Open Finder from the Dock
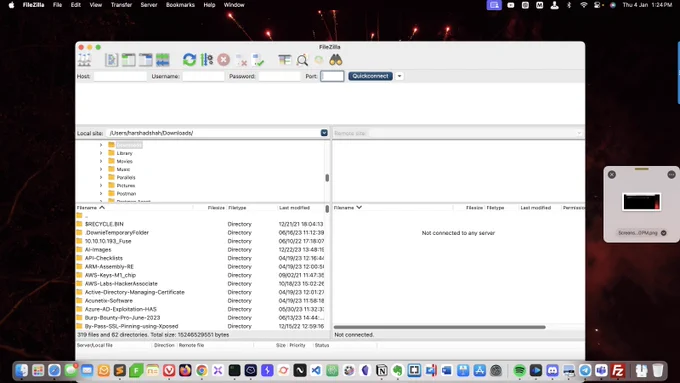The width and height of the screenshot is (680, 383). pos(22,370)
